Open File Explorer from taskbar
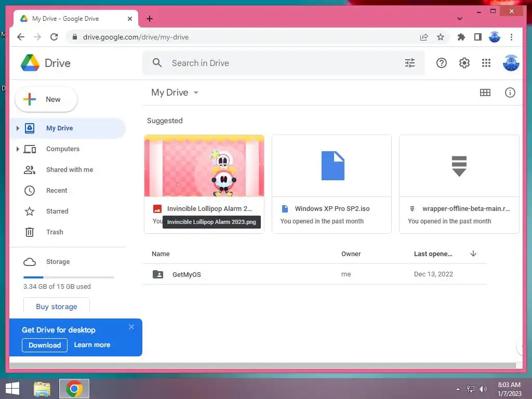 [42, 389]
